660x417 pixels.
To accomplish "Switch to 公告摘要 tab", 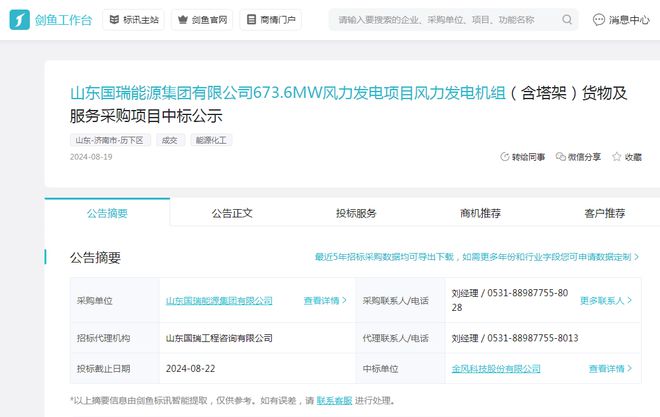I will point(107,213).
